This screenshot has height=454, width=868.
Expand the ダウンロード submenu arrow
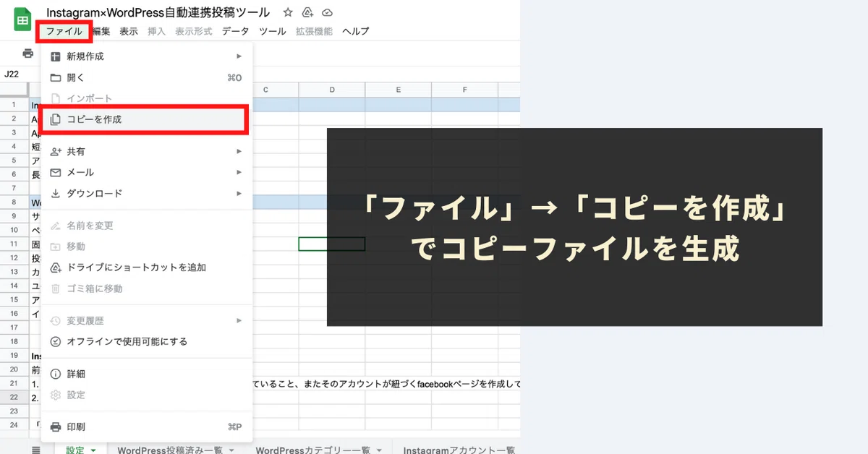pos(239,194)
